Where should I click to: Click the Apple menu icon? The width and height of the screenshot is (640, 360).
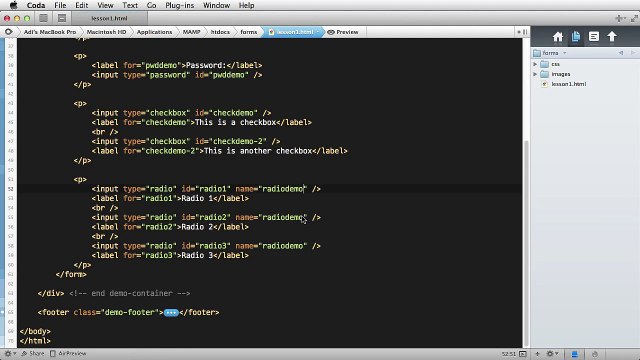(13, 5)
